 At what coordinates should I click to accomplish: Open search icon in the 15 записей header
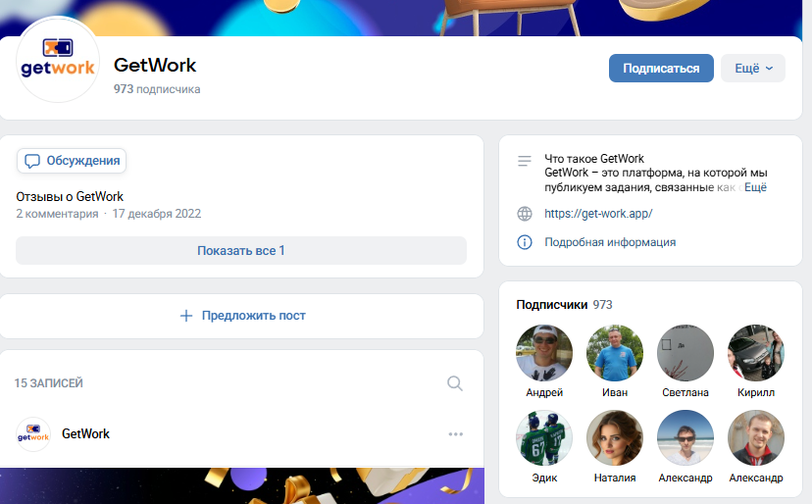(x=455, y=383)
